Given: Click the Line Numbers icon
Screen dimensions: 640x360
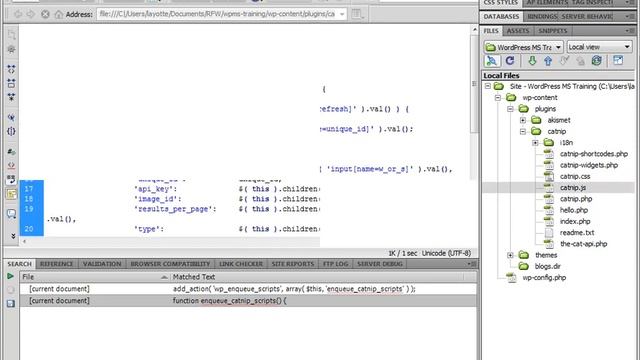Looking at the screenshot, I should [11, 152].
